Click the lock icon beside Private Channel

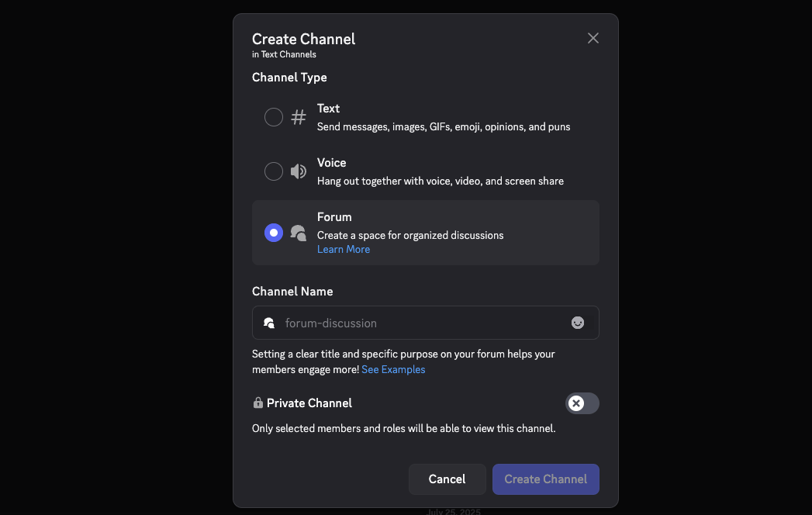coord(257,403)
